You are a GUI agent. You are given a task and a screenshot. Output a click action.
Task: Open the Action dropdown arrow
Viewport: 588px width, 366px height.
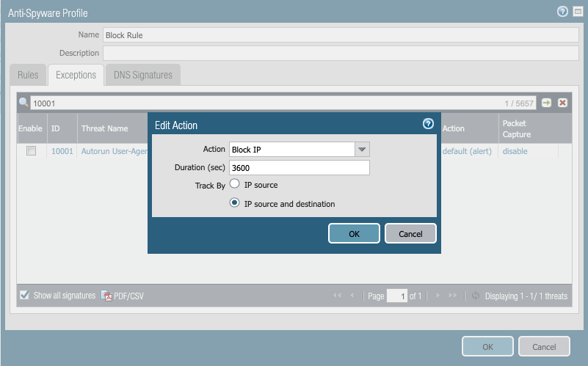click(x=362, y=150)
